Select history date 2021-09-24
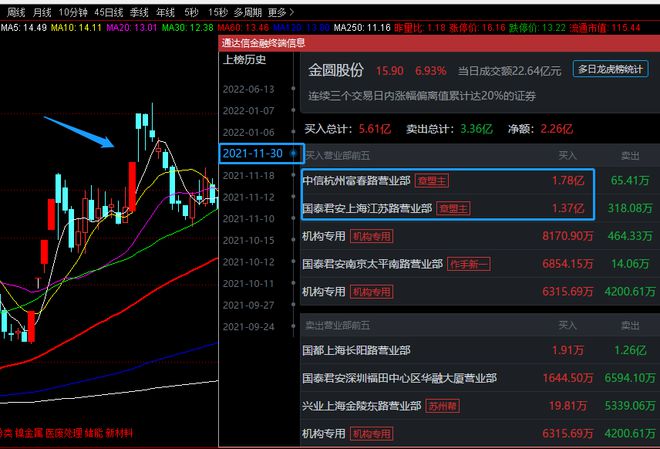This screenshot has width=660, height=449. coord(248,327)
